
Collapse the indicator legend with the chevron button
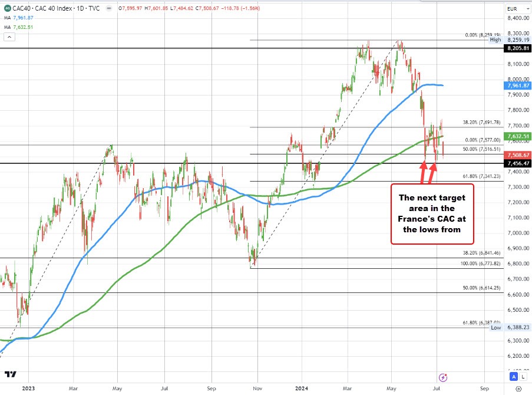[x=9, y=37]
